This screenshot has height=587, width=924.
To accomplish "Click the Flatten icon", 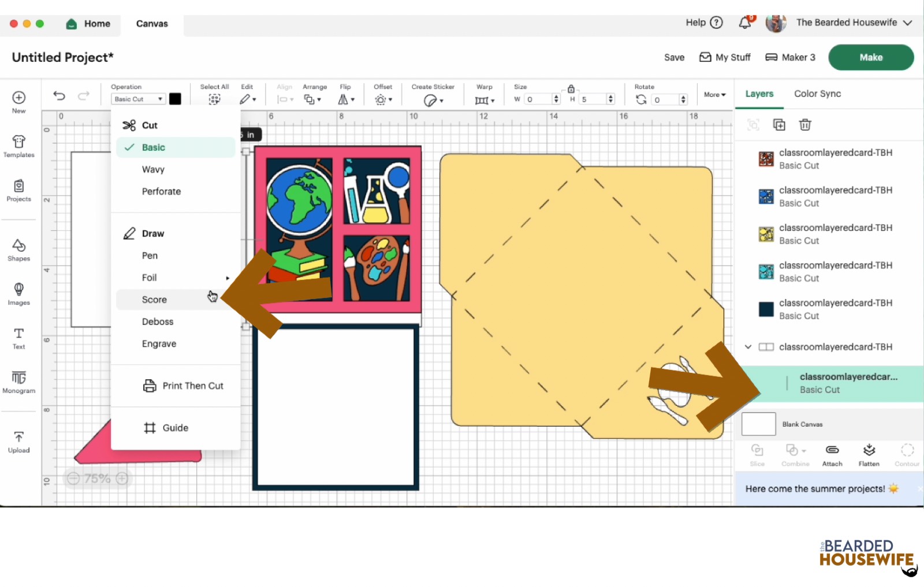I will [869, 454].
